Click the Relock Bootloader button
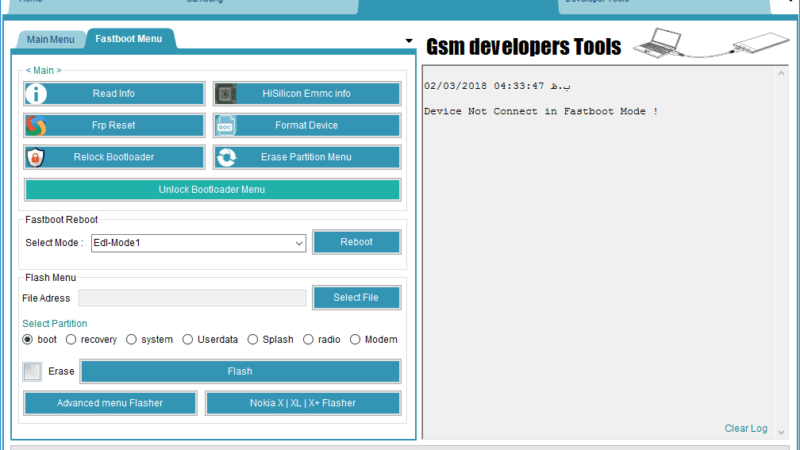800x450 pixels. point(114,157)
